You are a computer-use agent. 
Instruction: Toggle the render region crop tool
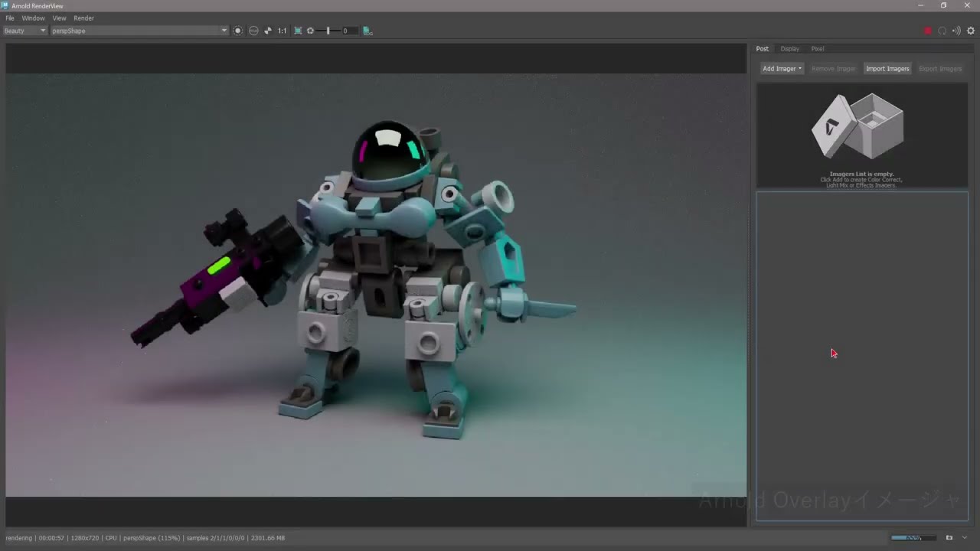click(x=298, y=31)
